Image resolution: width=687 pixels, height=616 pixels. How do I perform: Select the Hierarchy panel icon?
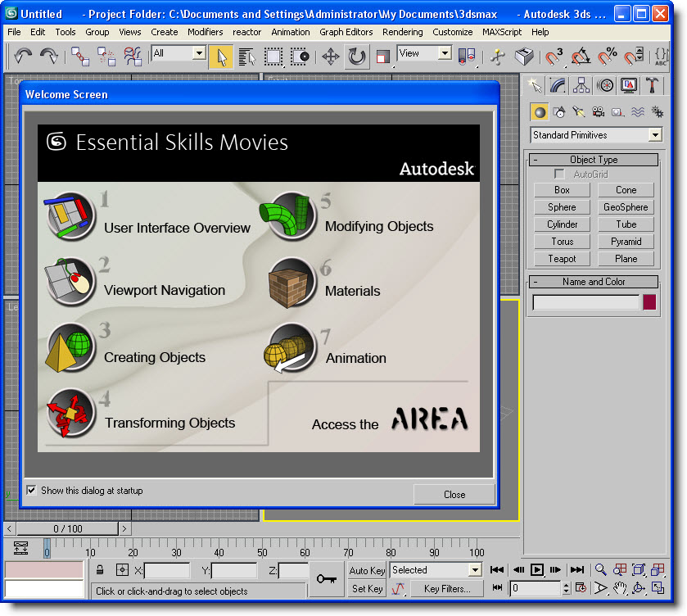(x=583, y=84)
